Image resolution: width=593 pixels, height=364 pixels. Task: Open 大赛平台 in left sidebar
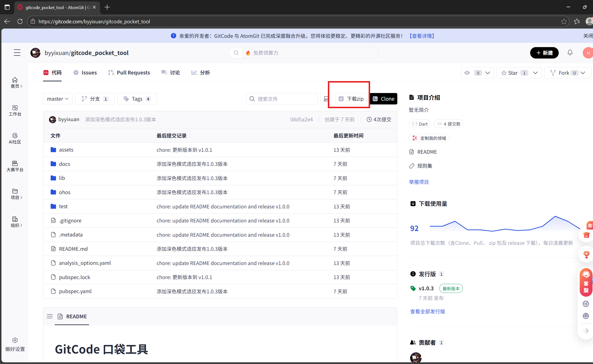(x=15, y=166)
